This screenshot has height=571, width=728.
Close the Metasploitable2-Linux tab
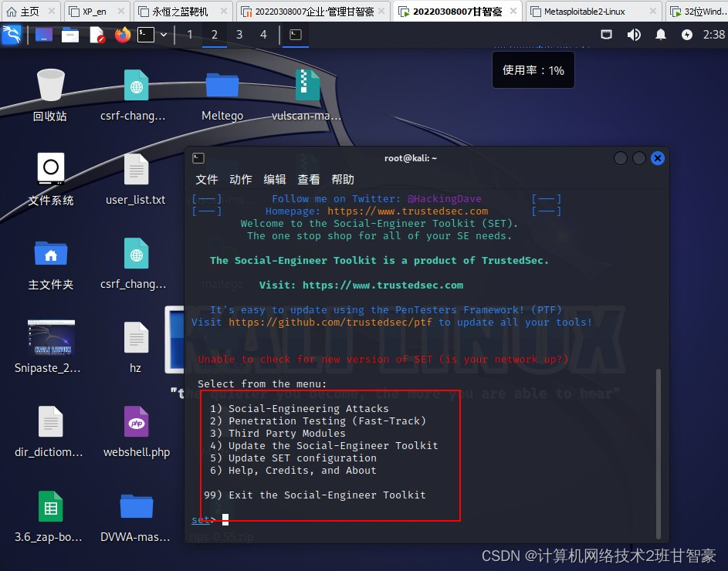[x=653, y=11]
